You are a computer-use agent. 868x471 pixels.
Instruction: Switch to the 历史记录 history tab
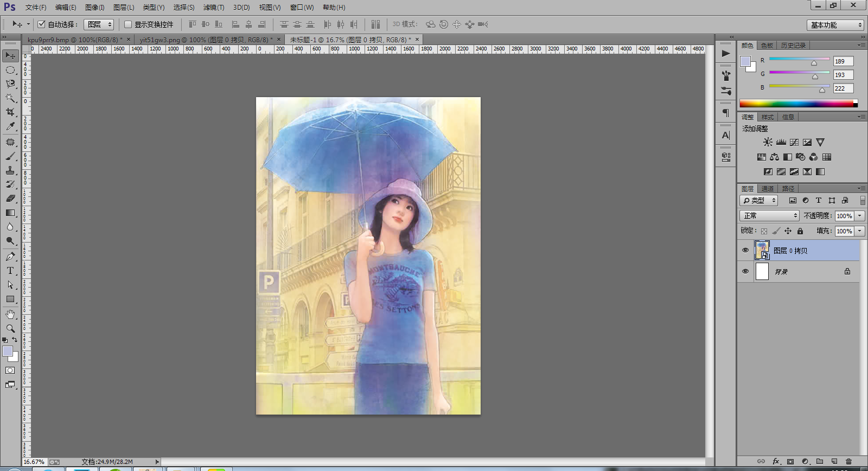pos(793,46)
